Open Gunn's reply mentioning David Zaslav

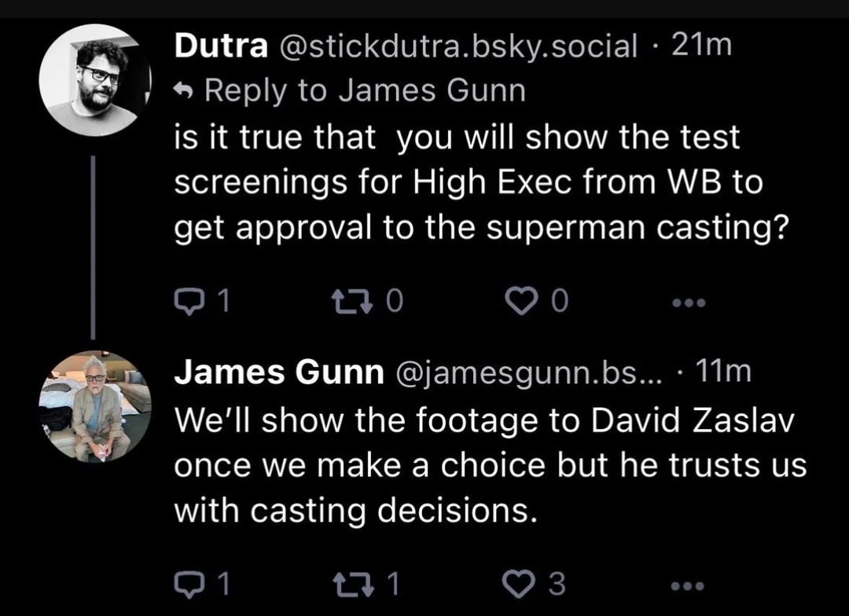(x=489, y=466)
